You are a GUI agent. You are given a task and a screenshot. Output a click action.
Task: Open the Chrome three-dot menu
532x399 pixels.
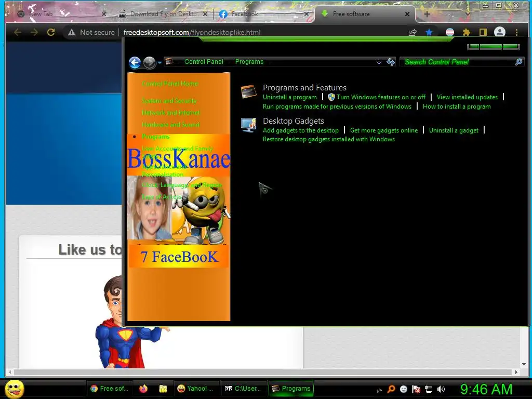click(x=516, y=32)
